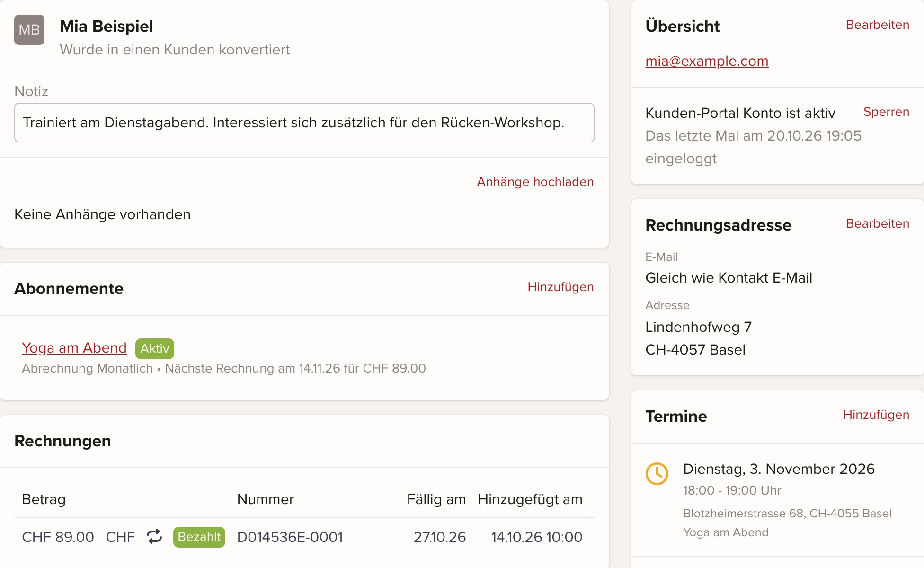Click 'Kunden-Portal Konto ist aktiv' text

(740, 113)
